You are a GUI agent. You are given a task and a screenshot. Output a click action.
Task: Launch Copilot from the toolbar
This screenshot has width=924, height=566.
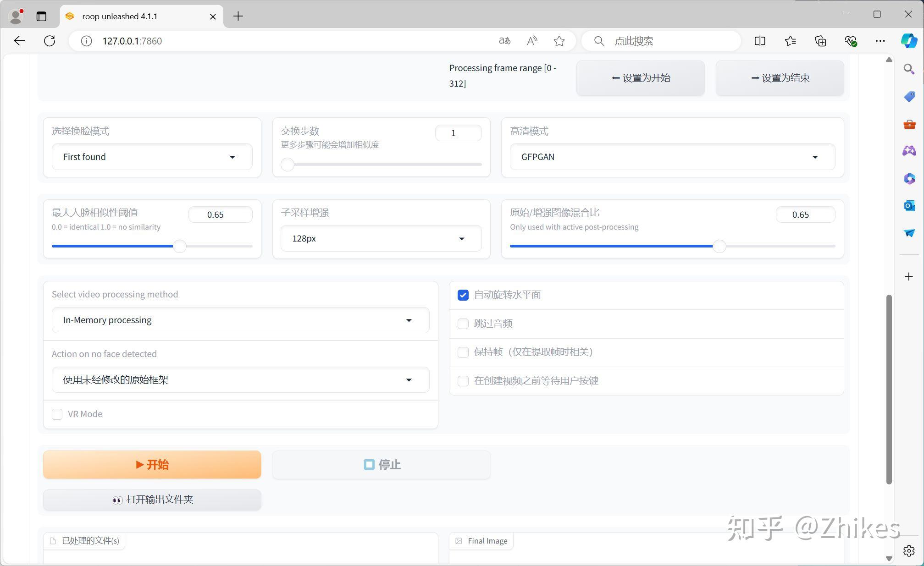(x=909, y=41)
